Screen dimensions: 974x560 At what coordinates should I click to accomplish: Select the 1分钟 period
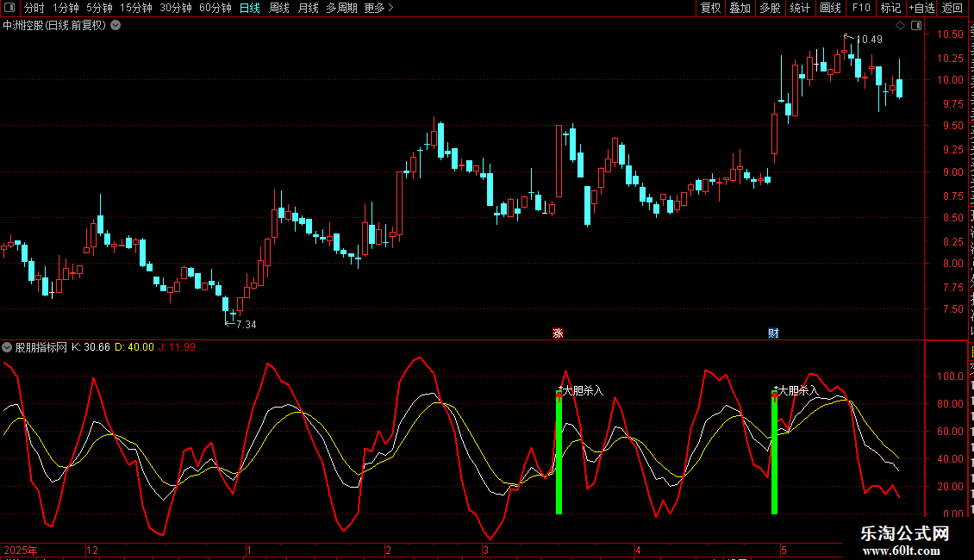[x=66, y=8]
